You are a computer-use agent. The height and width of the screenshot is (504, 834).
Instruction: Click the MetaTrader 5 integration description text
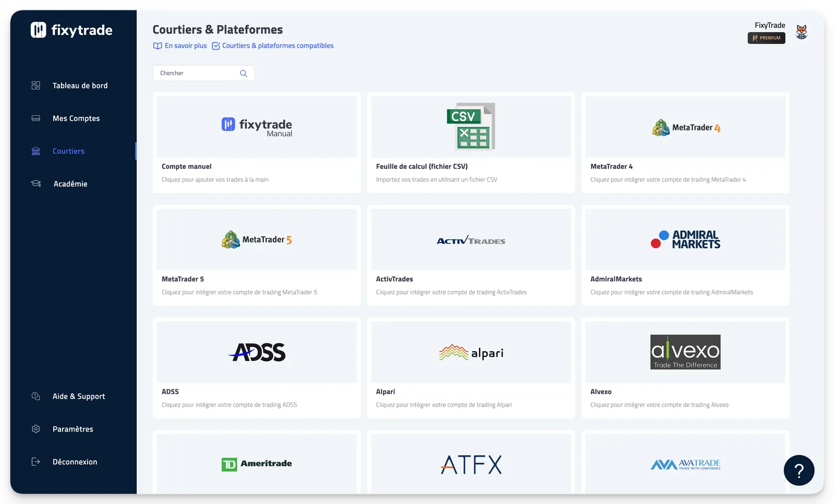coord(239,292)
